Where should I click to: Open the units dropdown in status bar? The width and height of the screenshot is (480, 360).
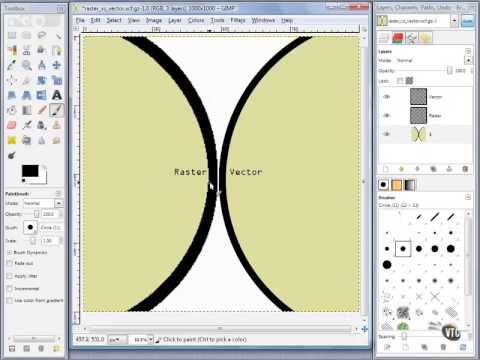[117, 339]
